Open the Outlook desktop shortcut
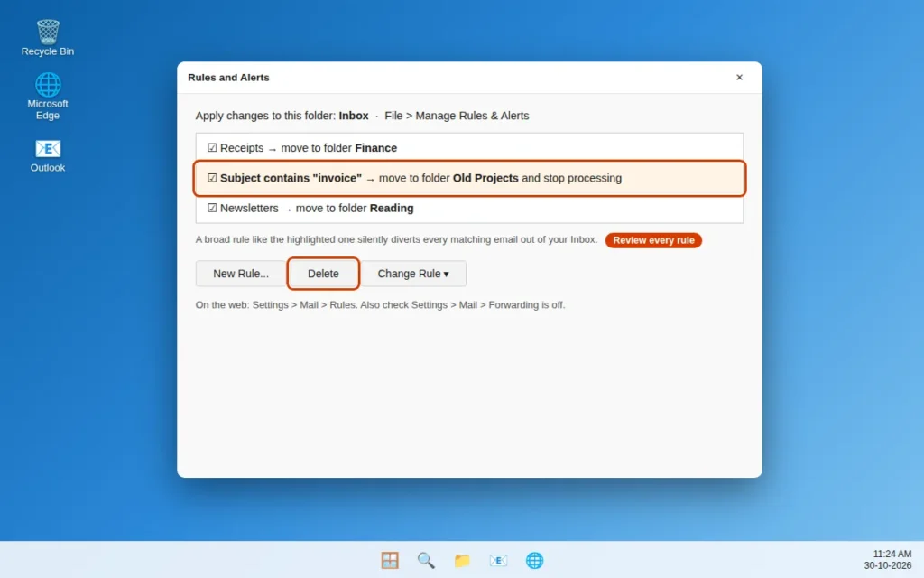924x578 pixels. click(48, 155)
